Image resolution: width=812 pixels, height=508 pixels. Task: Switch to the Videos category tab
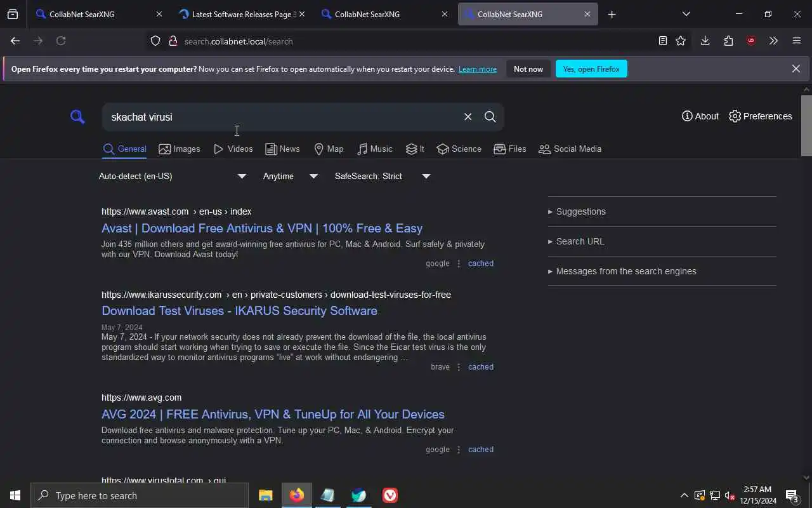[x=233, y=149]
